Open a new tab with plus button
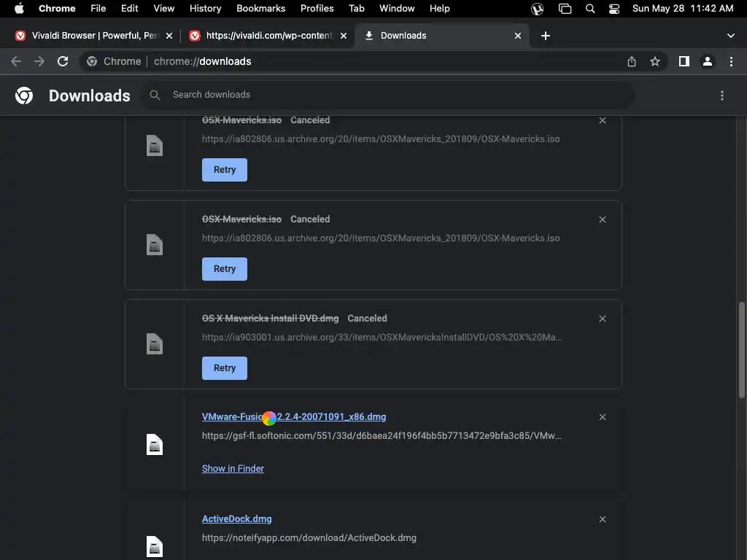The image size is (747, 560). click(x=546, y=36)
